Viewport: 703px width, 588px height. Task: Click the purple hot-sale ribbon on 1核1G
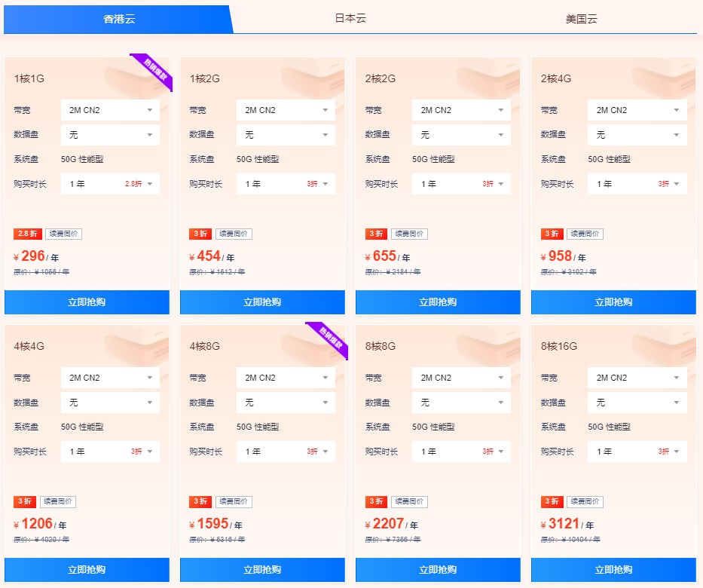[154, 70]
